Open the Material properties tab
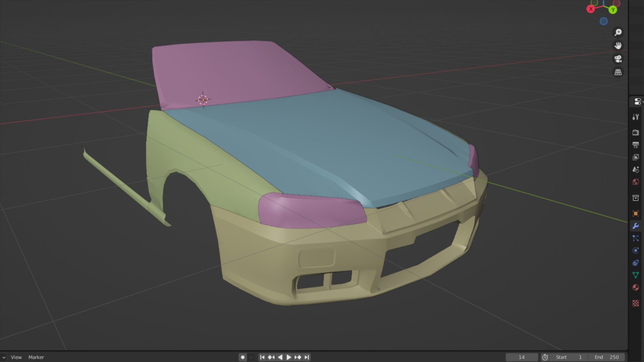644x362 pixels. (x=636, y=288)
